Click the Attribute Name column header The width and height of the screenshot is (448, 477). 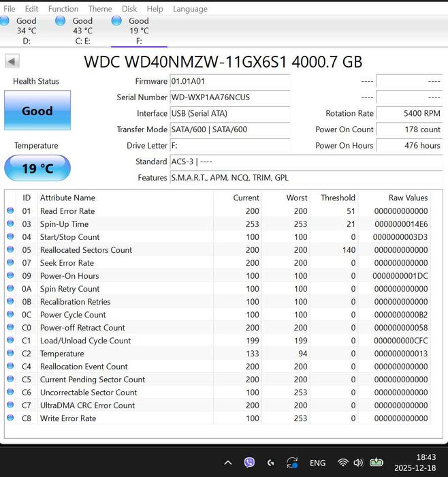coord(67,198)
